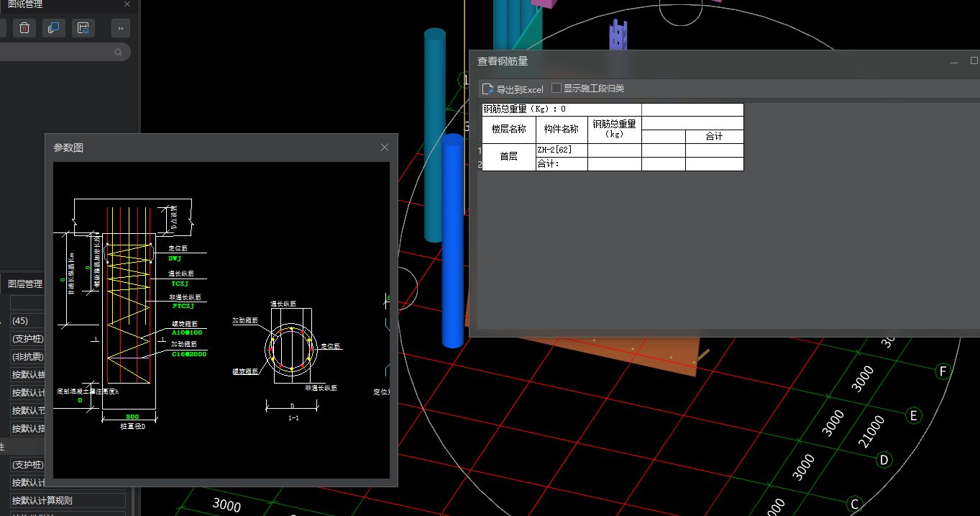
Task: Select the bright blue pile cylinder
Action: [452, 240]
